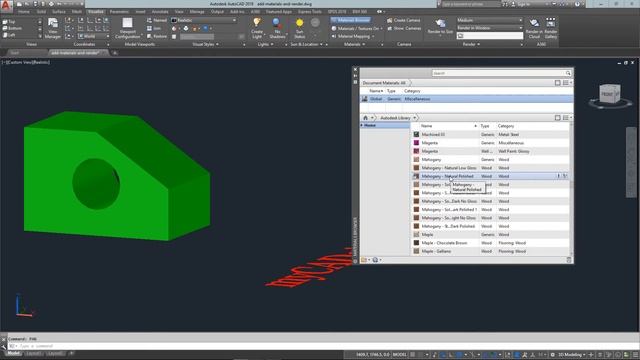Select the Machined 03 material swatch
Viewport: 640px width, 360px height.
416,134
